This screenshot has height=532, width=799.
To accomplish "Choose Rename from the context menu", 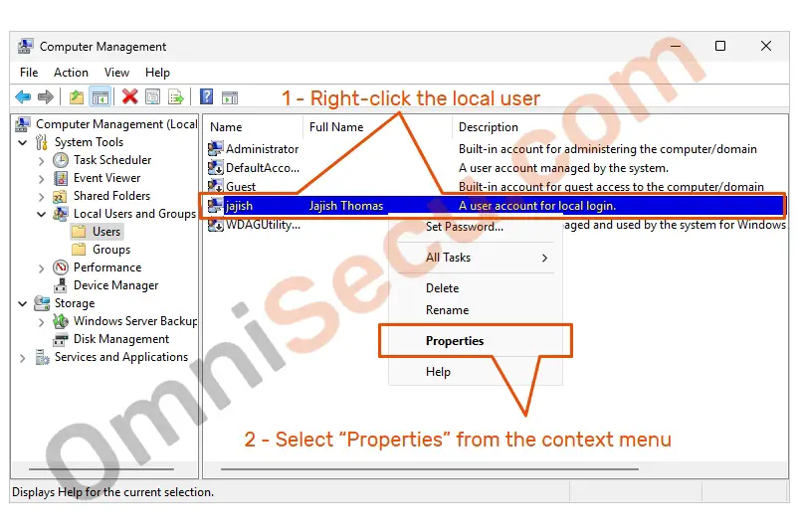I will click(476, 310).
